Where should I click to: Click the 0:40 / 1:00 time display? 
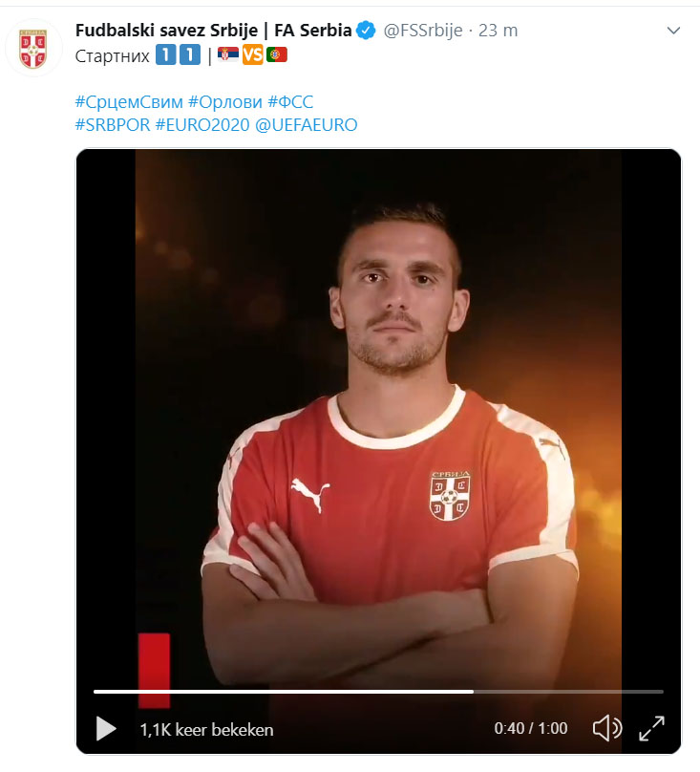point(531,729)
